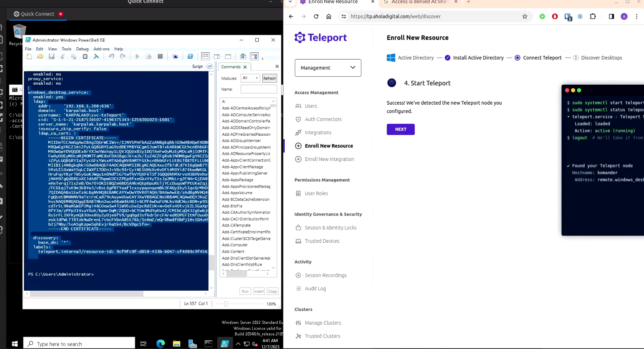Click the Clear Console Pane icon
The width and height of the screenshot is (644, 349).
pyautogui.click(x=96, y=57)
